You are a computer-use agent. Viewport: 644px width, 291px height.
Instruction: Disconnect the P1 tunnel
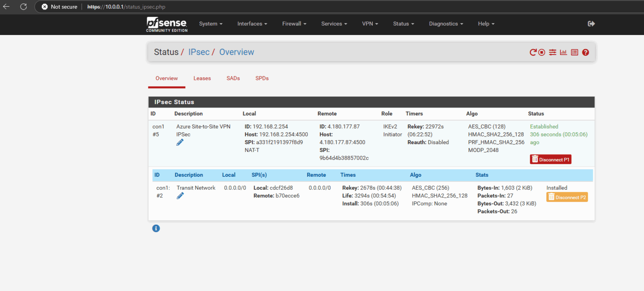551,159
